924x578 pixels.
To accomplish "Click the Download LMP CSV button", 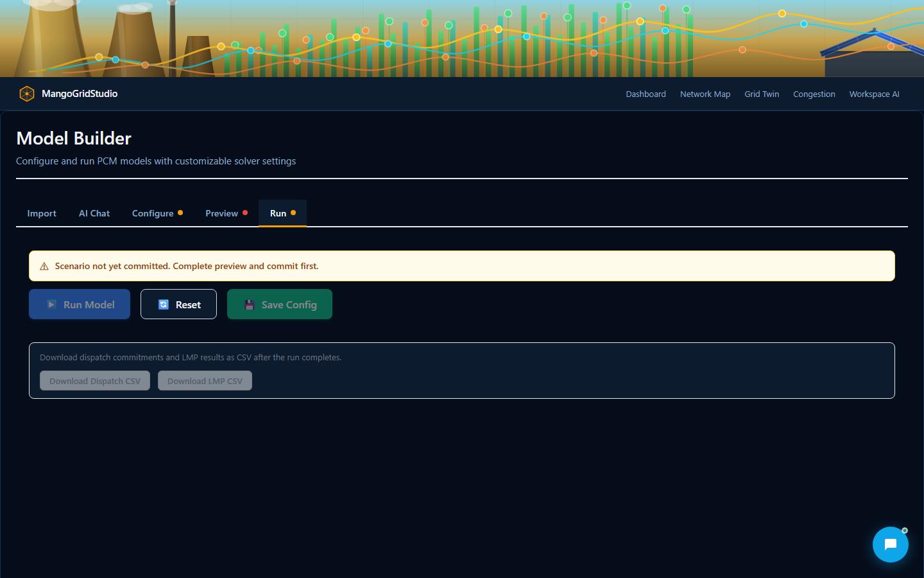I will 205,381.
